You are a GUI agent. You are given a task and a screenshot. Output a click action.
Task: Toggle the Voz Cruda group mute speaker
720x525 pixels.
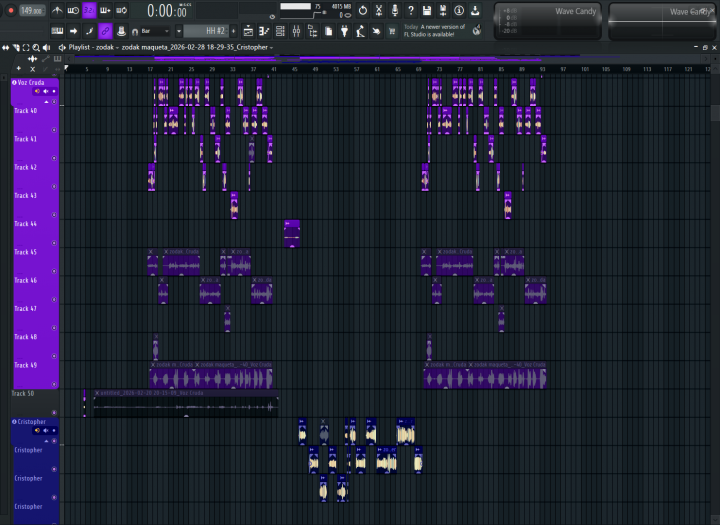(37, 91)
